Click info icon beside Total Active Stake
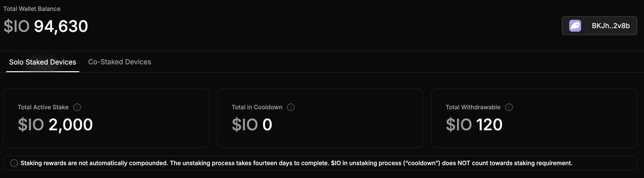The height and width of the screenshot is (178, 644). 77,107
